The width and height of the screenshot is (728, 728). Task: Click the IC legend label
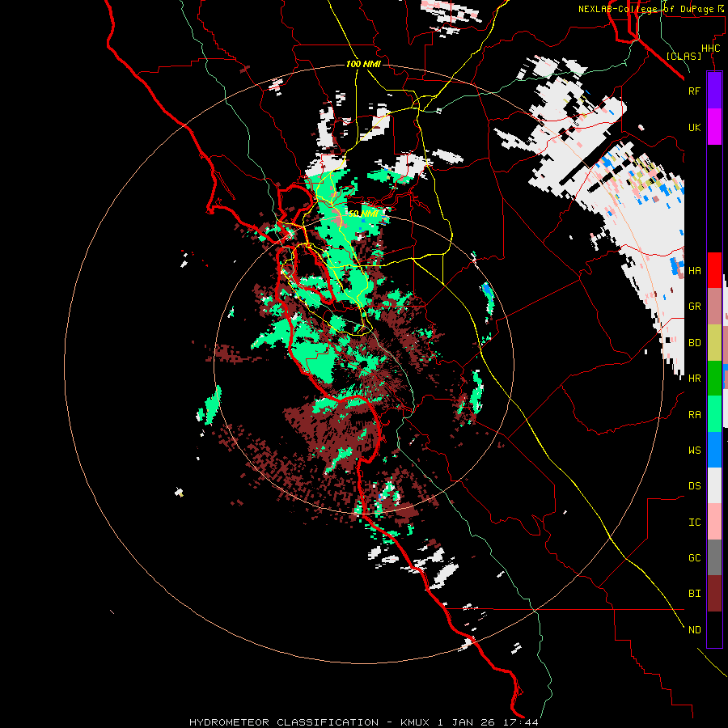(x=695, y=523)
